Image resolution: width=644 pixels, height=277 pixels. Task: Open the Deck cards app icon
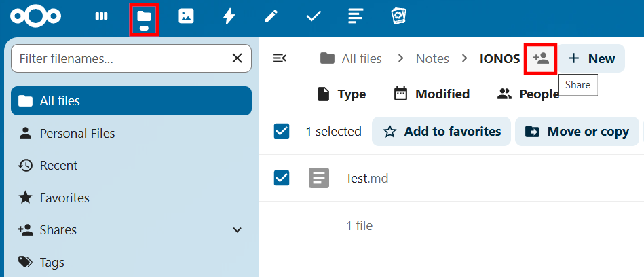coord(398,16)
